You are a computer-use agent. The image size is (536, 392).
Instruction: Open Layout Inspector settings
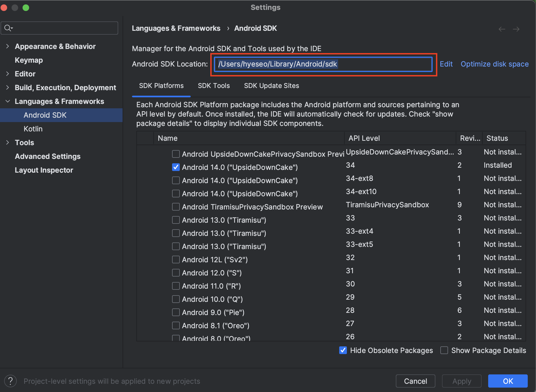click(x=44, y=170)
